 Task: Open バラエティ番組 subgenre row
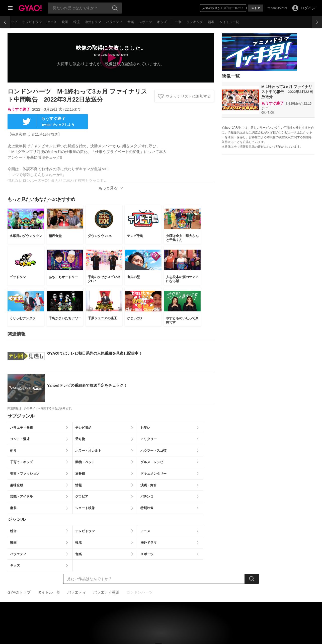[x=40, y=428]
